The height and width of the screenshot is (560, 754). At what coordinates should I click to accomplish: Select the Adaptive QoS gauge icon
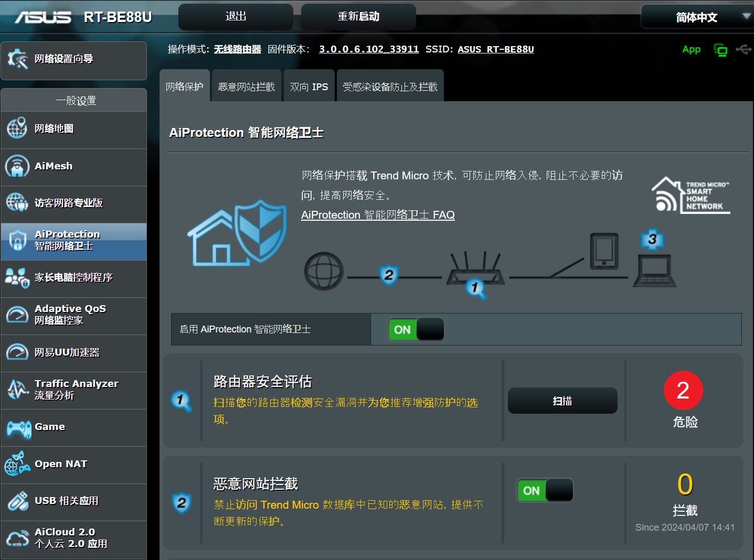(17, 315)
